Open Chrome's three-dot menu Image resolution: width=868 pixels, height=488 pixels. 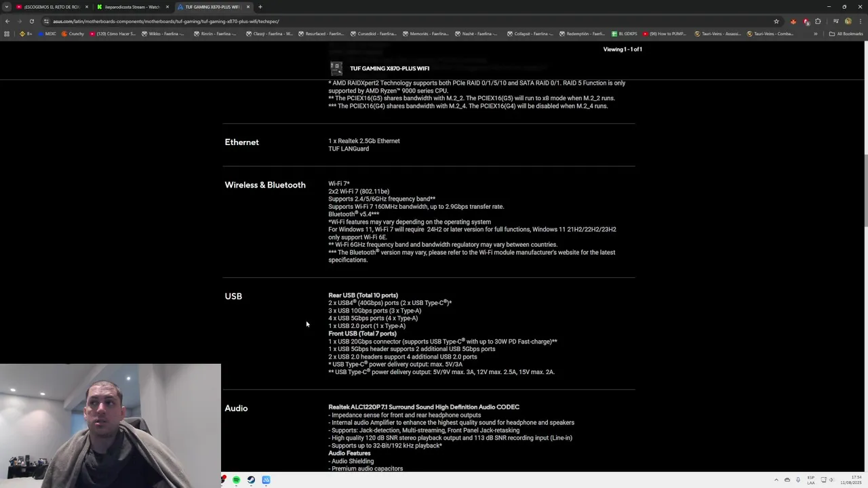[x=860, y=21]
